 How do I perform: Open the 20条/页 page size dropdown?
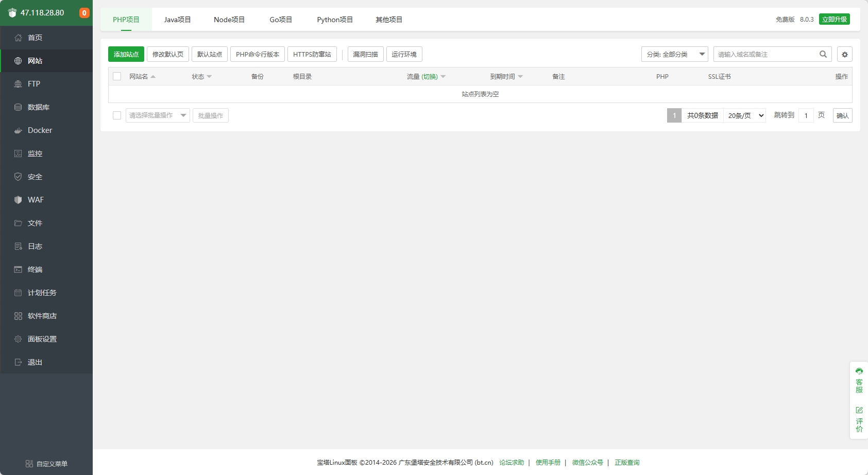click(x=745, y=115)
